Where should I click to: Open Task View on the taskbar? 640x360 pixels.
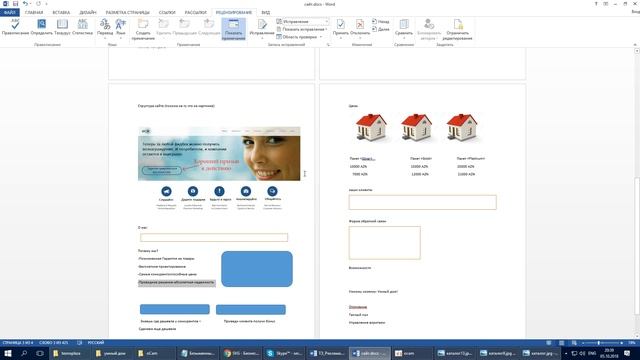pyautogui.click(x=40, y=353)
